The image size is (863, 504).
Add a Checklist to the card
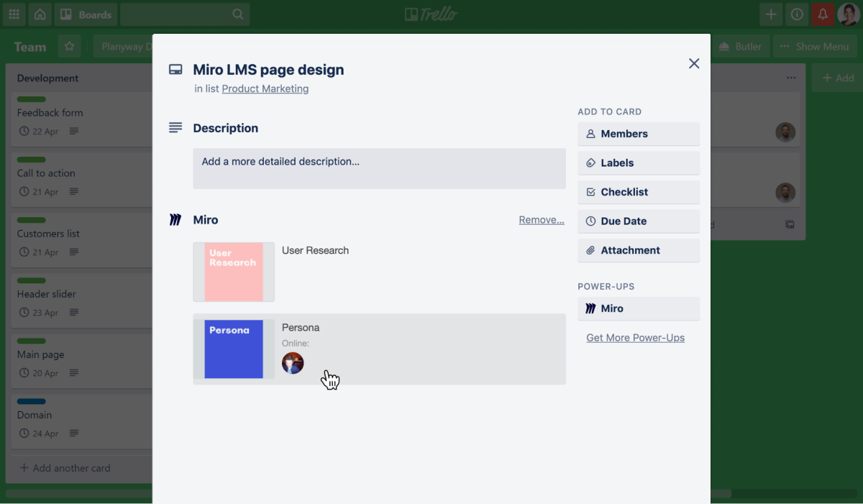(x=638, y=192)
